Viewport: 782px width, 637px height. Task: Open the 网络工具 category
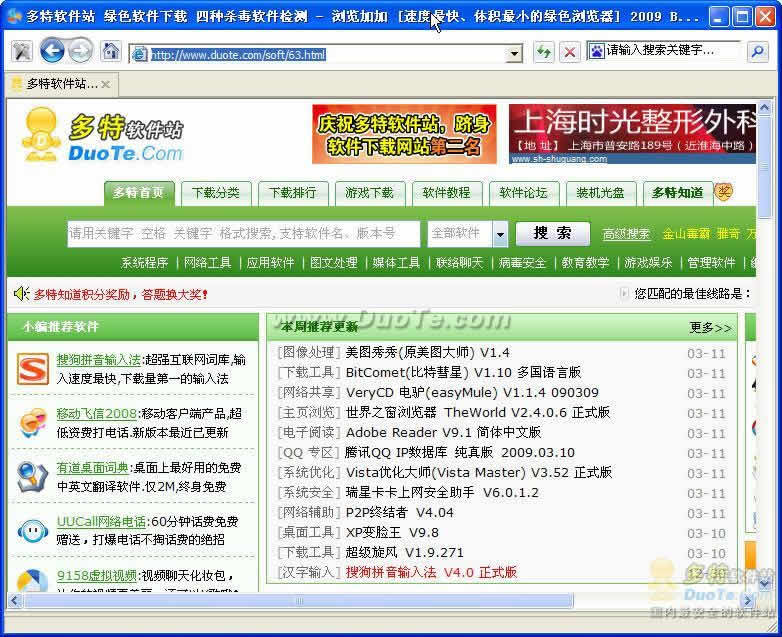coord(207,263)
